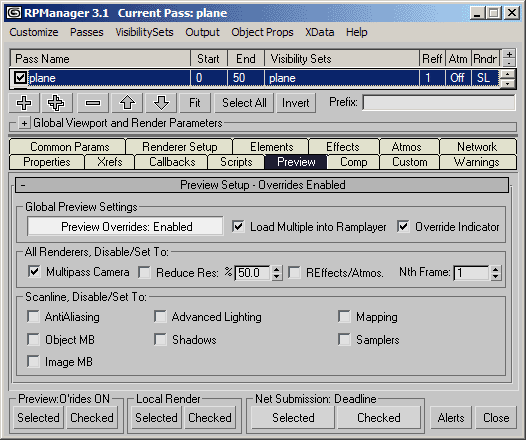Expand Global Viewport and Render Parameters
The width and height of the screenshot is (526, 440).
click(24, 123)
